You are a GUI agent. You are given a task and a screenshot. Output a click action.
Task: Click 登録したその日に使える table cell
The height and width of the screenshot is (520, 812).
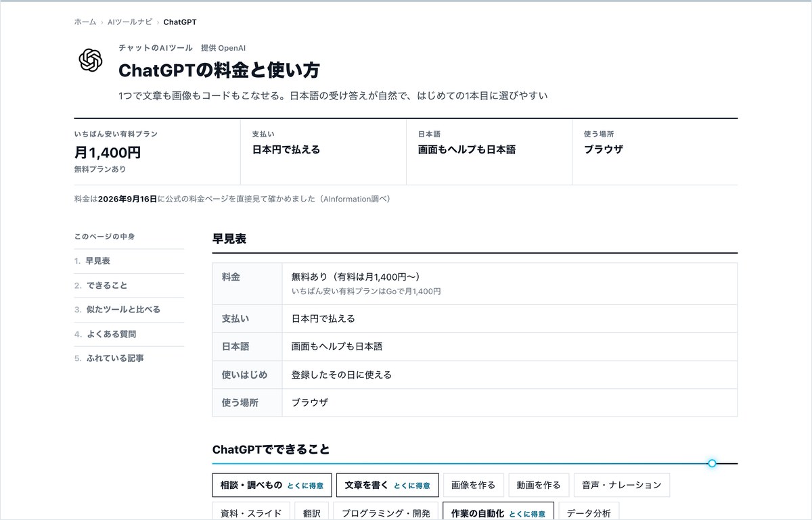342,375
